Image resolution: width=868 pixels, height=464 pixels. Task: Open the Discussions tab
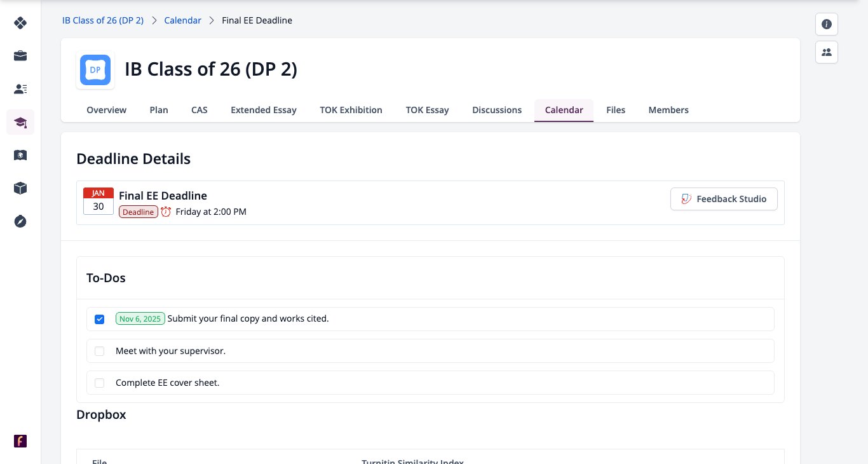pyautogui.click(x=497, y=110)
